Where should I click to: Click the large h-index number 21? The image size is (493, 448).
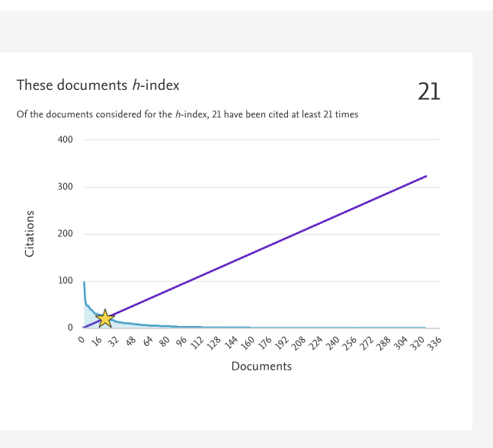(429, 91)
